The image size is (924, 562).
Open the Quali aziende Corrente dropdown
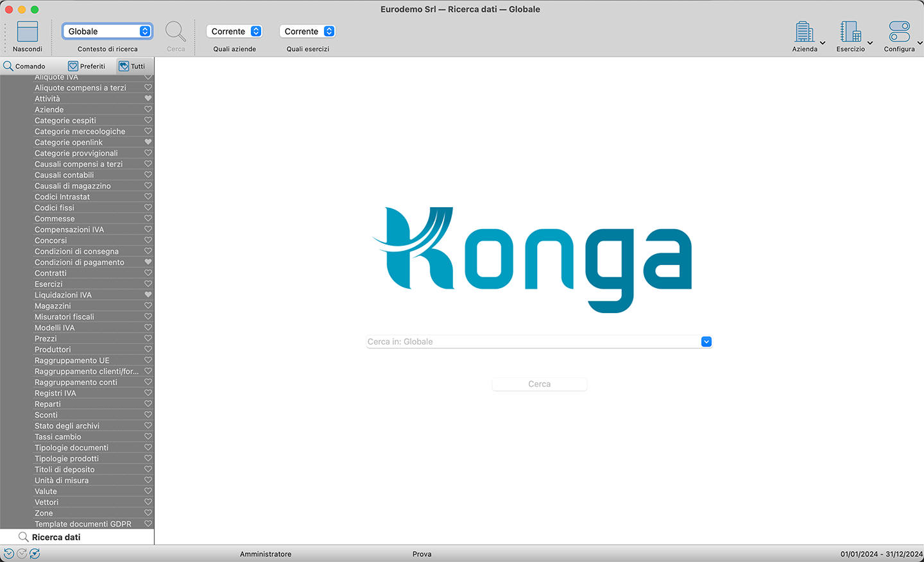pos(235,31)
